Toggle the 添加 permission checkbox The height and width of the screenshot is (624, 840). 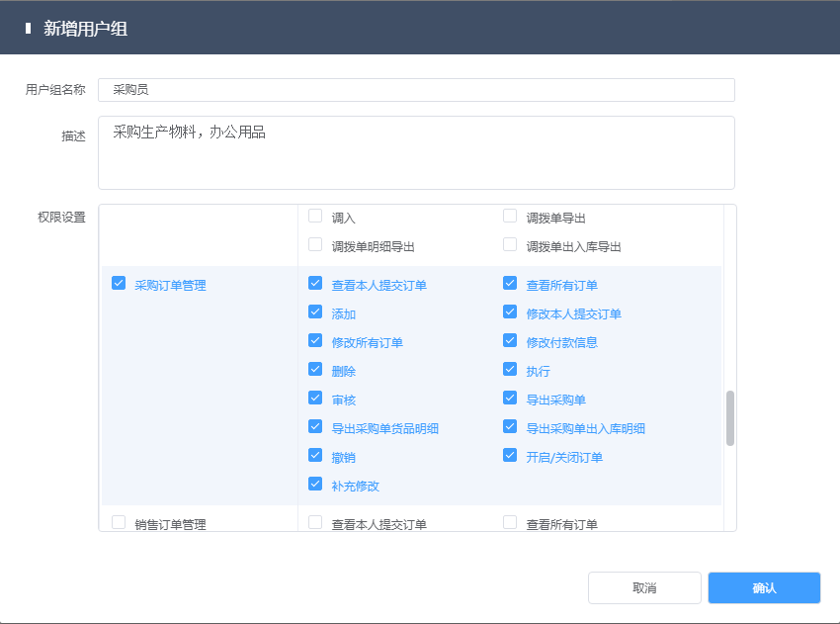tap(315, 312)
